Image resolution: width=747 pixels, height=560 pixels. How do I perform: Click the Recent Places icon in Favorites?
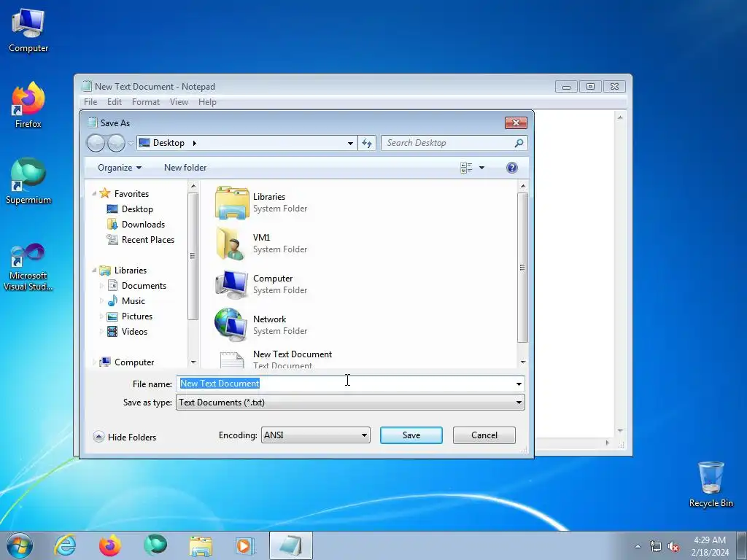(112, 239)
